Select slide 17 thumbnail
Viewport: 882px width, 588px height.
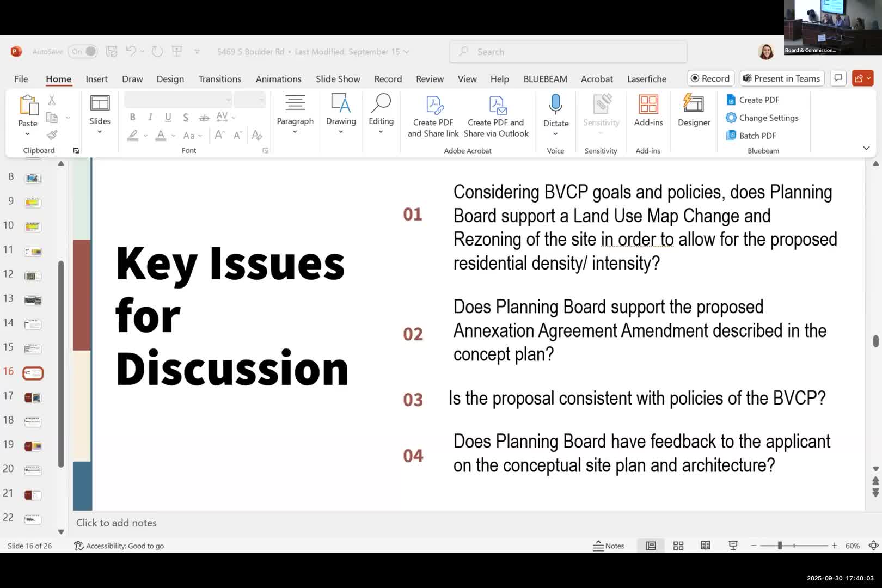point(33,397)
